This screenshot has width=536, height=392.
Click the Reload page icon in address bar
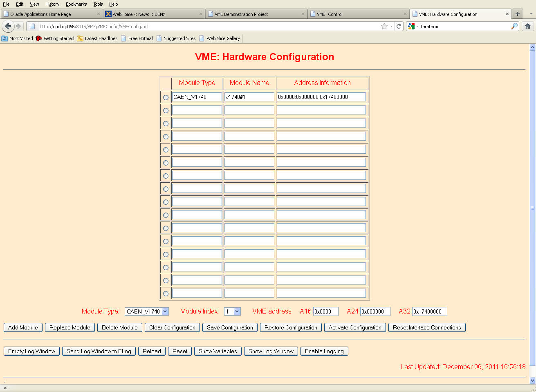[399, 26]
